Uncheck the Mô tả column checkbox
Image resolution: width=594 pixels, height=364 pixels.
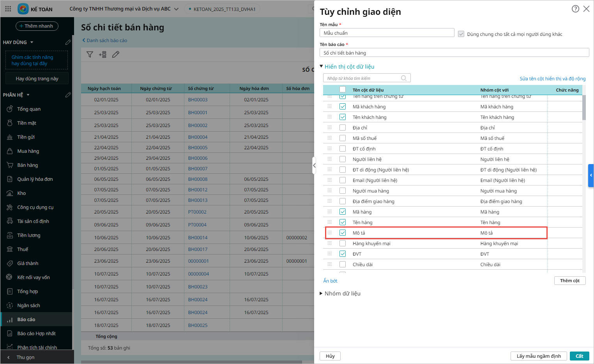[x=343, y=233]
